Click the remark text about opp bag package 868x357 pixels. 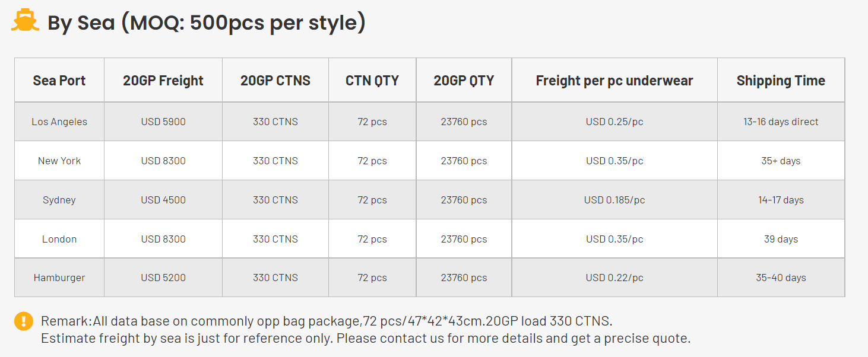click(327, 321)
